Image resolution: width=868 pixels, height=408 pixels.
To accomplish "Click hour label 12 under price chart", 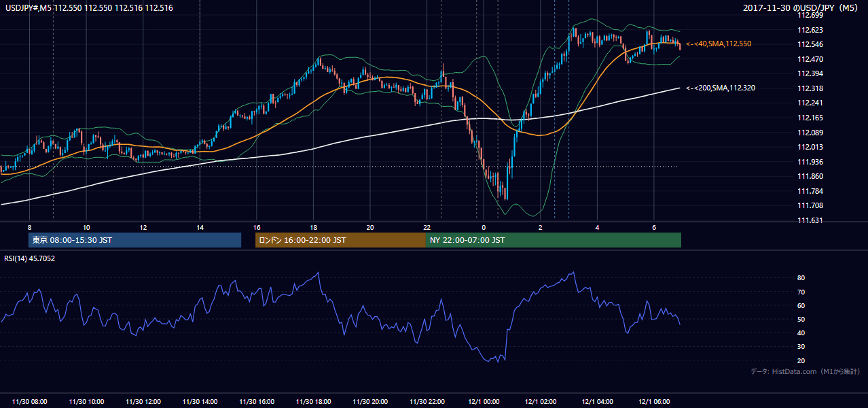I will click(x=143, y=227).
